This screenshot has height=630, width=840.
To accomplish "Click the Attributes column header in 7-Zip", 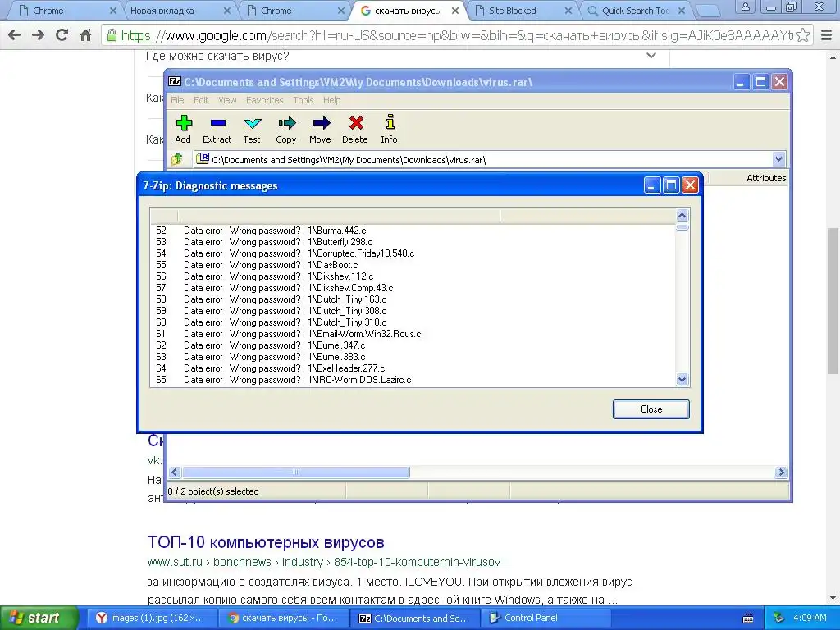I will coord(766,178).
